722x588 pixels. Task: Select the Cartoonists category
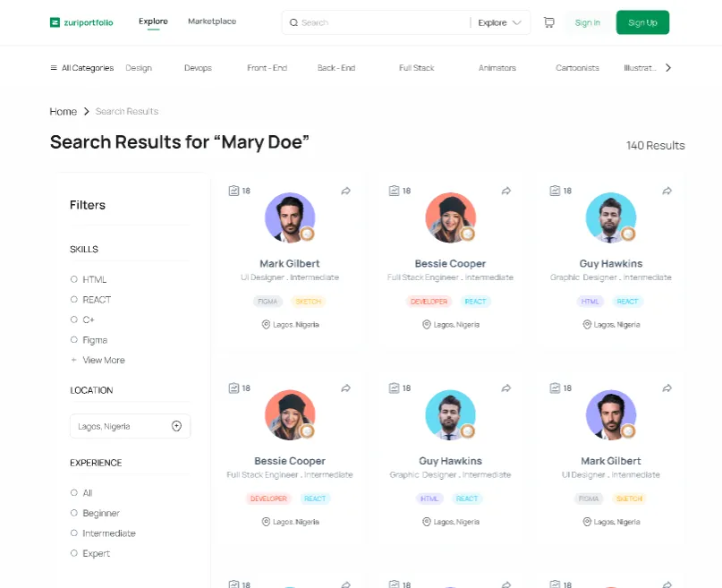tap(577, 68)
